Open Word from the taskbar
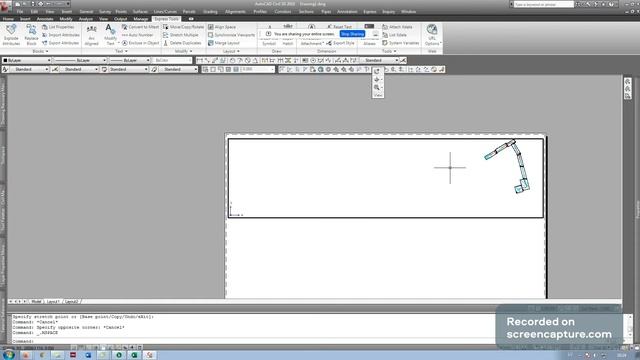Screen dimensions: 640x360 (x=88, y=355)
